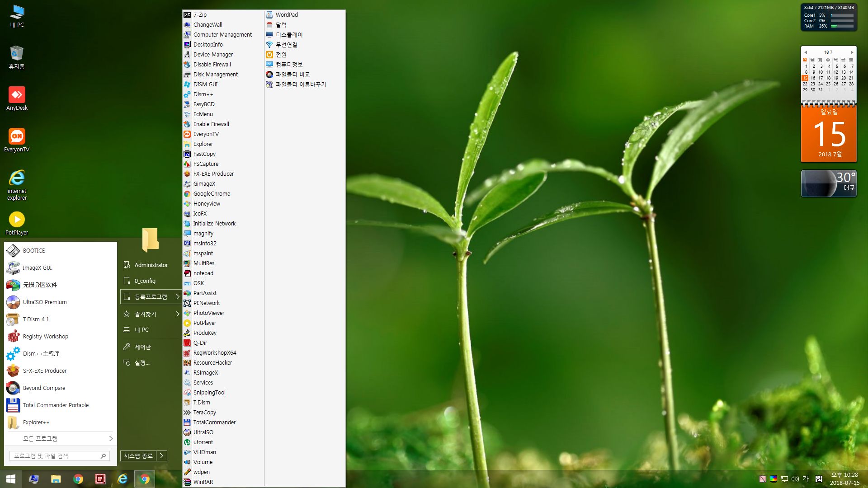The image size is (868, 488).
Task: Launch SFX-EXE Producer from start menu
Action: coord(61,371)
